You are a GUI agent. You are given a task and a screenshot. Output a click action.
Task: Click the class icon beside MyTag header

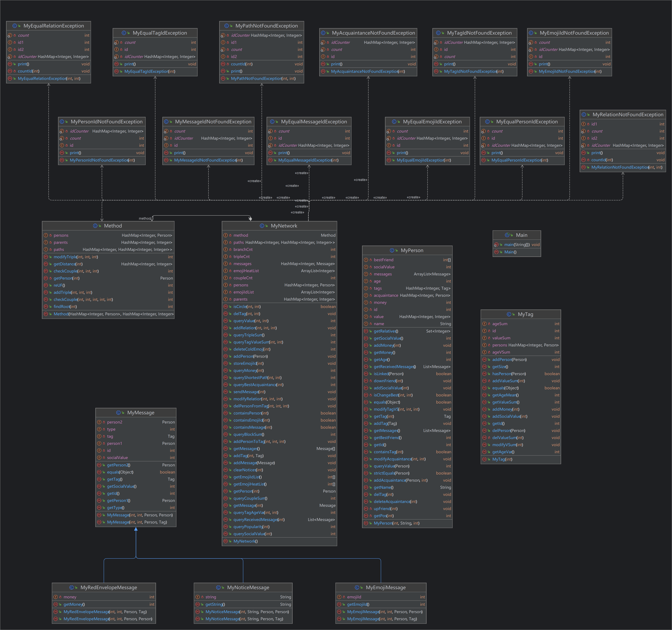509,314
